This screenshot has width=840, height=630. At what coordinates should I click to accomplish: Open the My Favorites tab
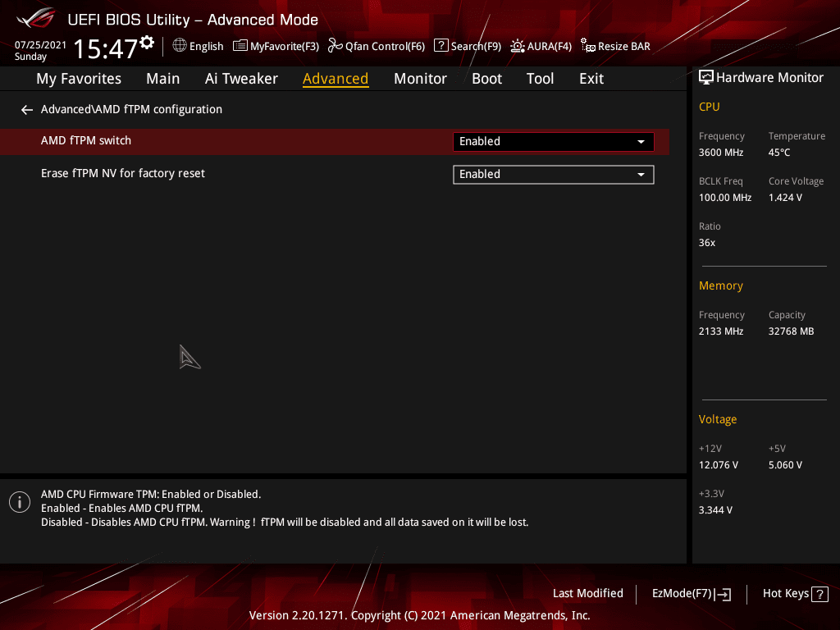79,79
